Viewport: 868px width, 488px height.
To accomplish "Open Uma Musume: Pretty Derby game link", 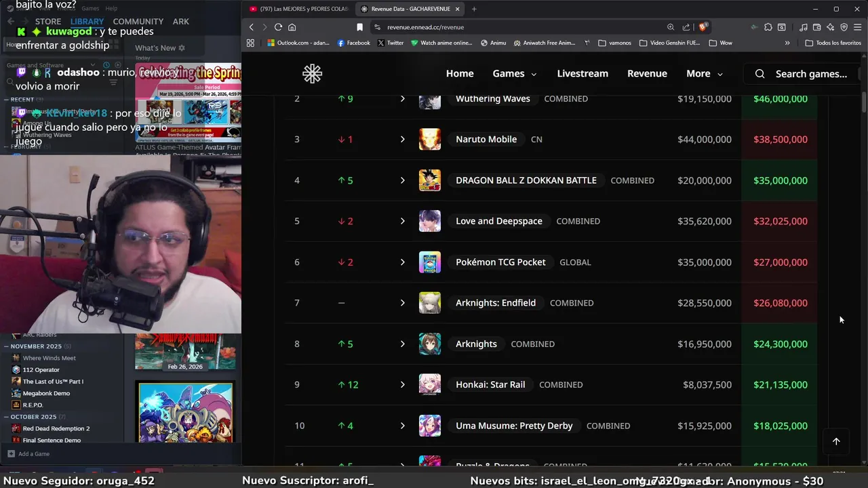I will point(514,426).
